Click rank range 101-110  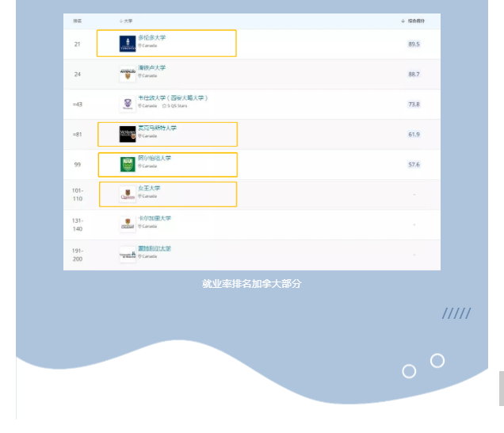[78, 194]
